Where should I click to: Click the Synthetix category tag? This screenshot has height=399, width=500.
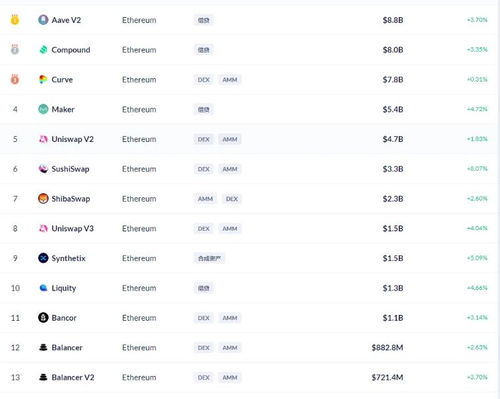[209, 258]
